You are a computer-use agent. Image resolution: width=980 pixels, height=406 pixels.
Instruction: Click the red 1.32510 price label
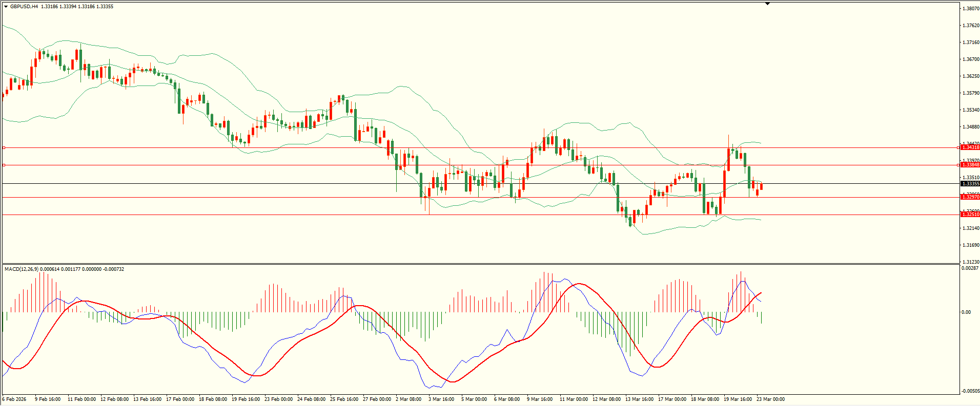click(x=970, y=215)
